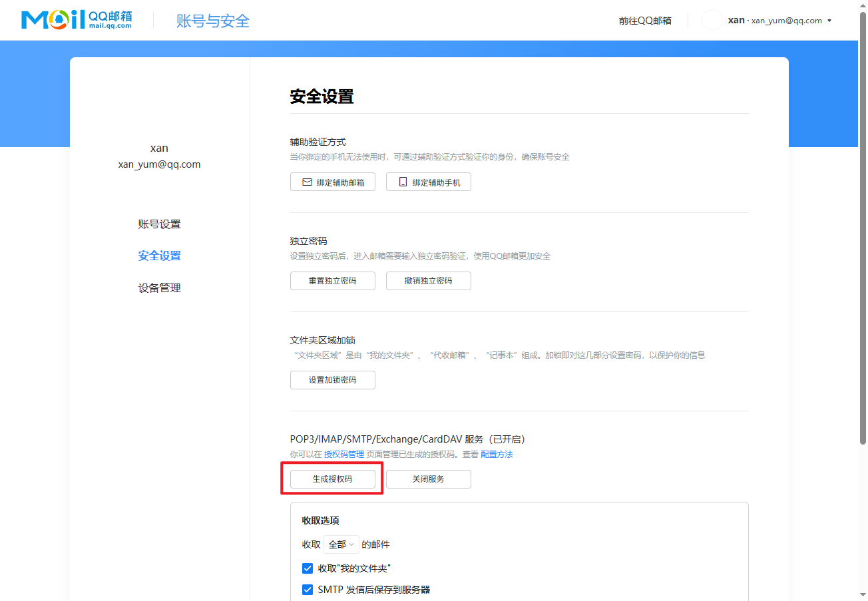Click 撤销独立密码 button
Screen dimensions: 868x601
click(429, 281)
